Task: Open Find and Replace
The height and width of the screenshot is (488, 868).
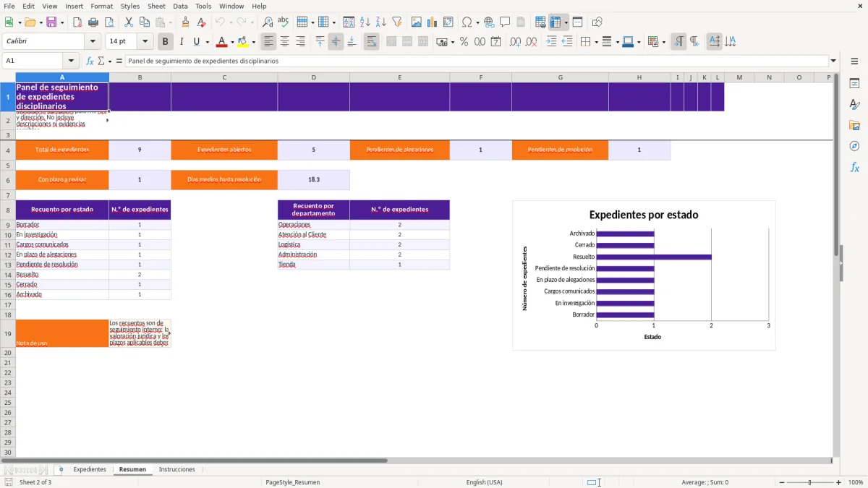Action: (268, 22)
